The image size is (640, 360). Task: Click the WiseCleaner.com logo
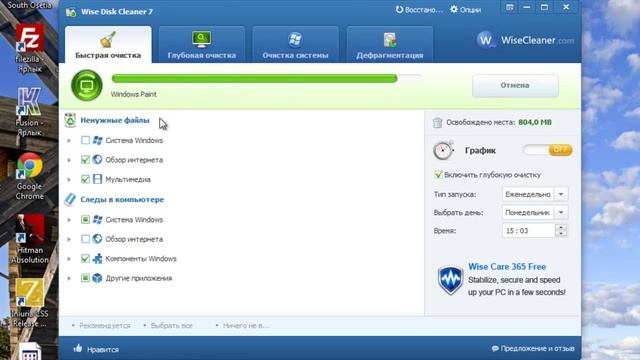(x=525, y=40)
